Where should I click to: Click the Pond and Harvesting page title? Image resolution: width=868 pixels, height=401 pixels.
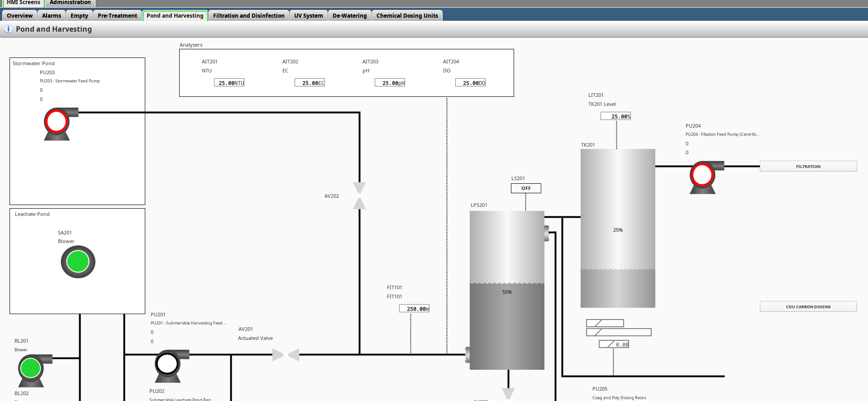pyautogui.click(x=54, y=29)
